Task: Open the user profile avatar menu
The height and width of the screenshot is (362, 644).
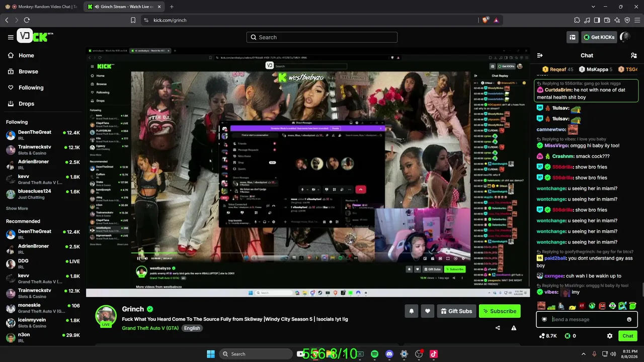Action: click(625, 37)
